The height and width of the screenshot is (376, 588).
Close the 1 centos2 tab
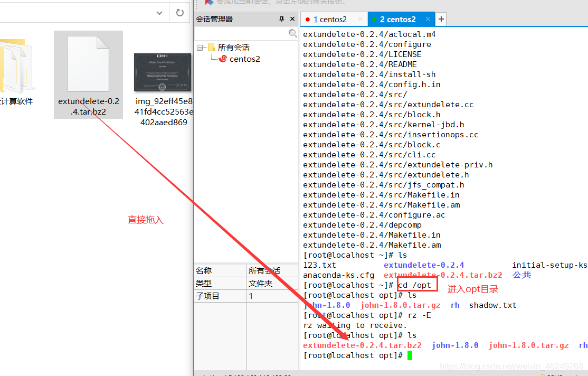click(x=360, y=19)
